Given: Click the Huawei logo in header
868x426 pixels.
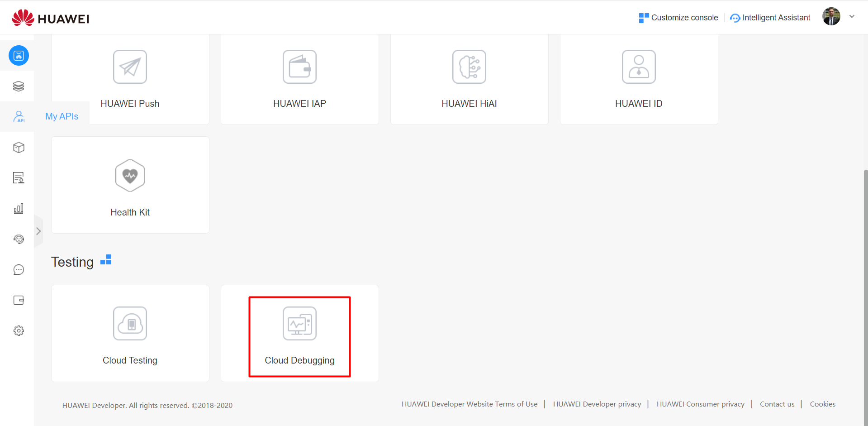Looking at the screenshot, I should 50,18.
